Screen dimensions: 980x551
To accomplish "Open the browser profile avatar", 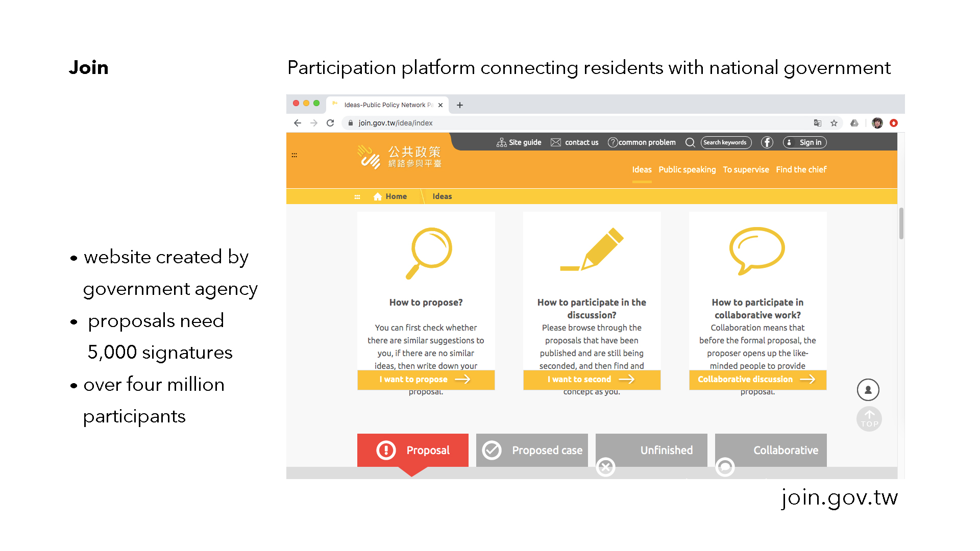I will click(877, 123).
